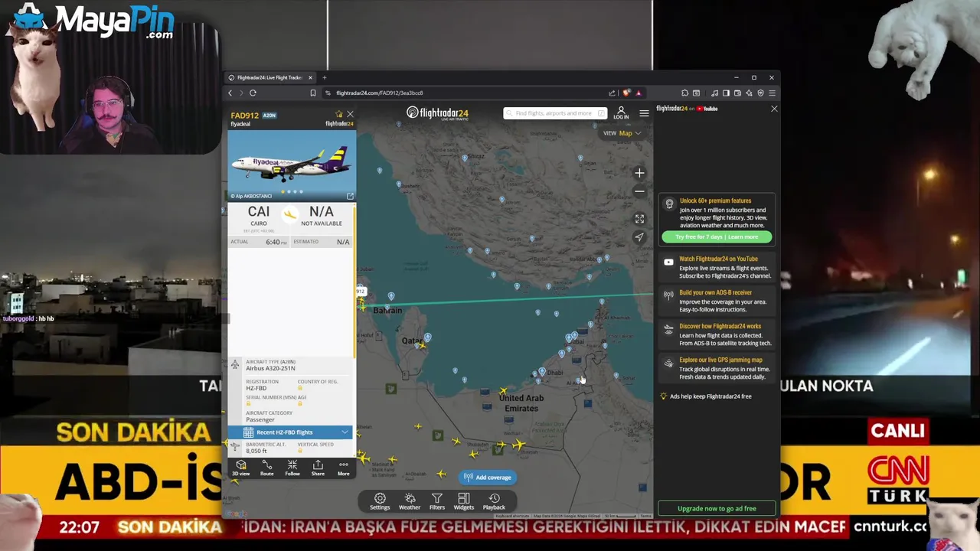Close the Flightradar24 browser tab
980x551 pixels.
[x=310, y=77]
